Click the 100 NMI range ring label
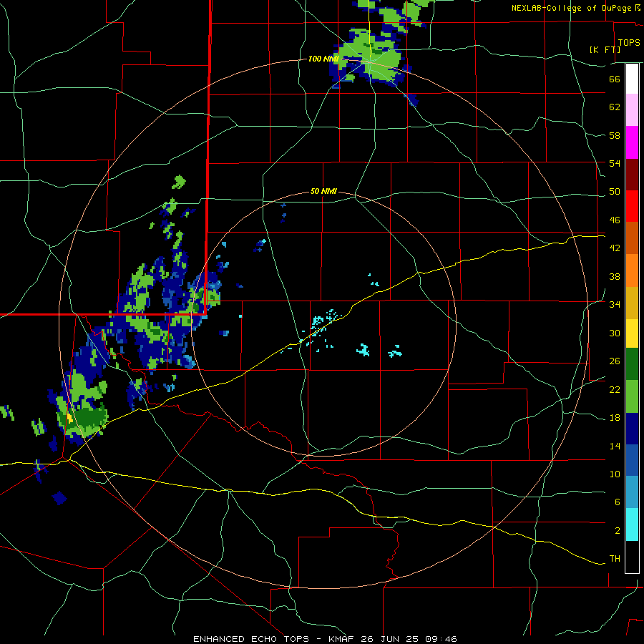 pos(323,59)
